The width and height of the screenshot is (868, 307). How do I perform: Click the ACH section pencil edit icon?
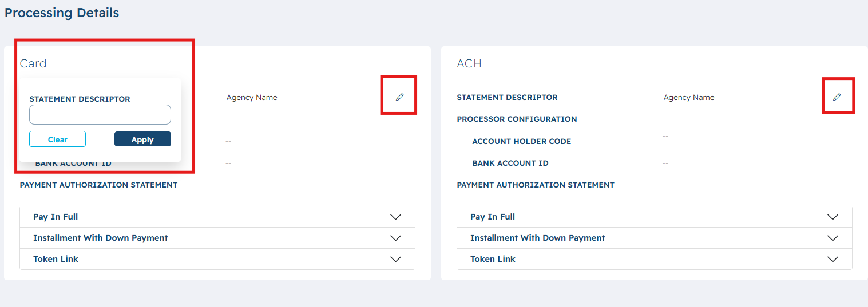coord(837,97)
